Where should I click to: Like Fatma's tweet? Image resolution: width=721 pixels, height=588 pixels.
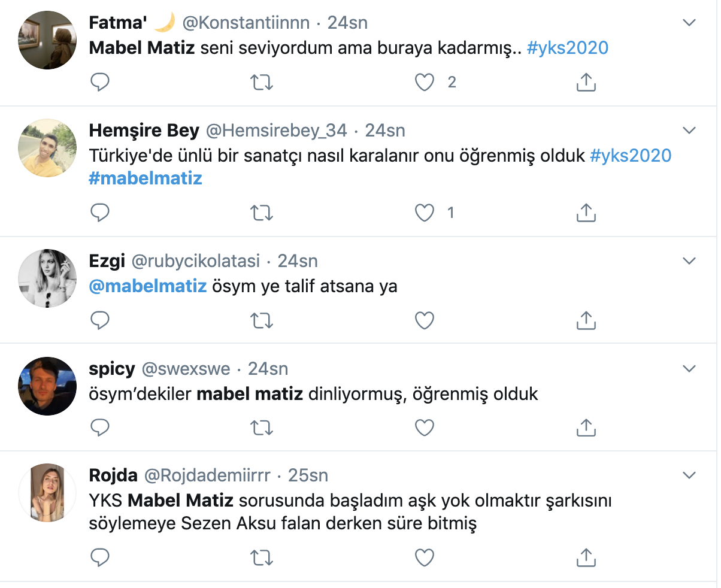[425, 82]
